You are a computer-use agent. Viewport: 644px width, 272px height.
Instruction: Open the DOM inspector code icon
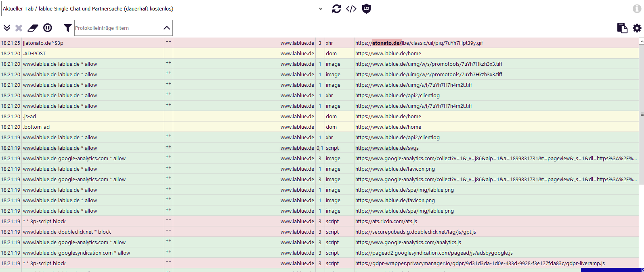click(351, 8)
